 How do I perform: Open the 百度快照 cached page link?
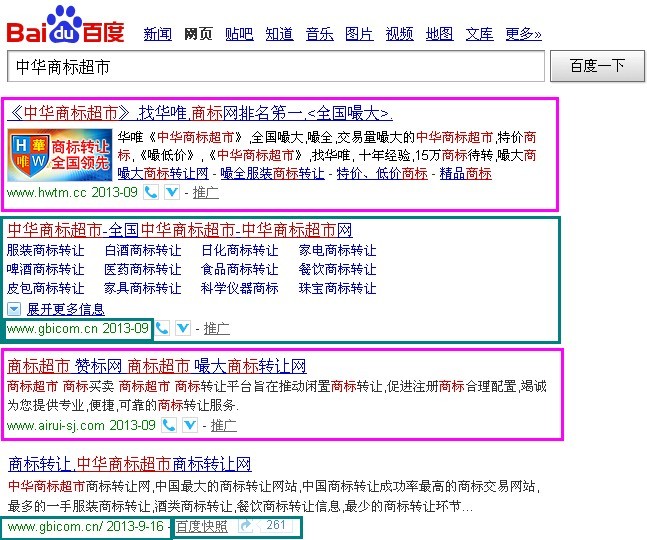click(x=201, y=526)
